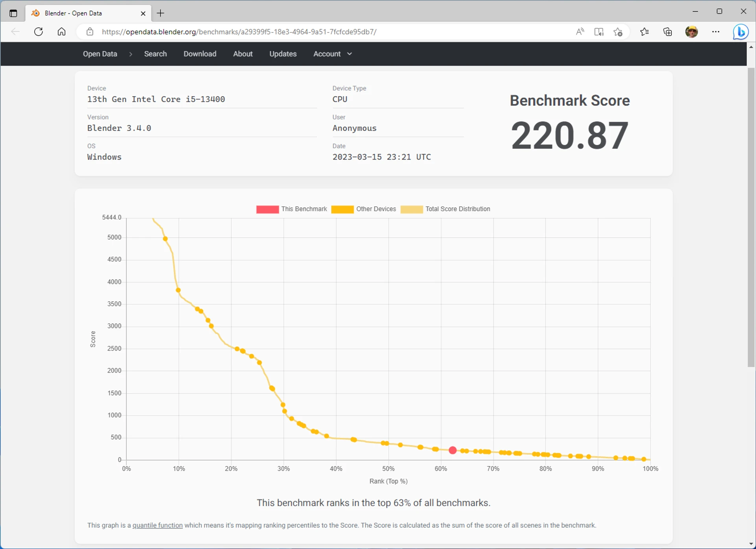Viewport: 756px width, 549px height.
Task: Click benchmark score 220.87
Action: tap(569, 135)
